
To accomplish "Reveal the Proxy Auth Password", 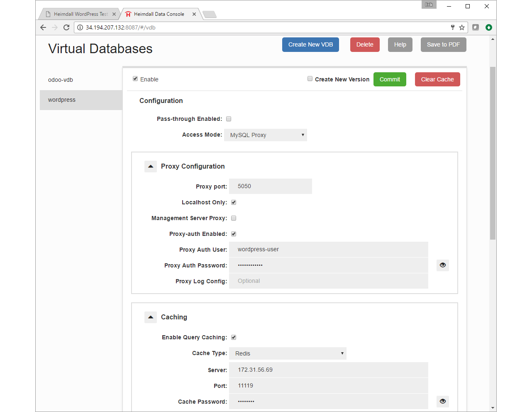I will point(443,265).
